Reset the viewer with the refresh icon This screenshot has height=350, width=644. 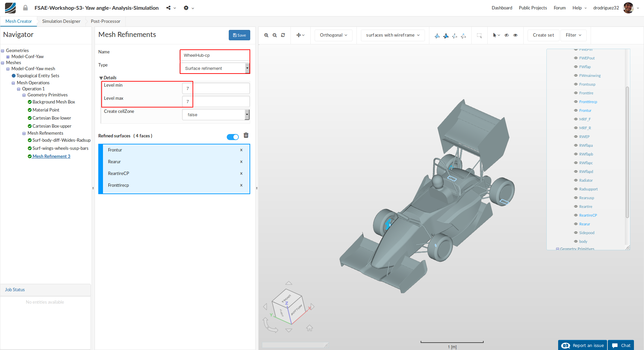pos(283,35)
